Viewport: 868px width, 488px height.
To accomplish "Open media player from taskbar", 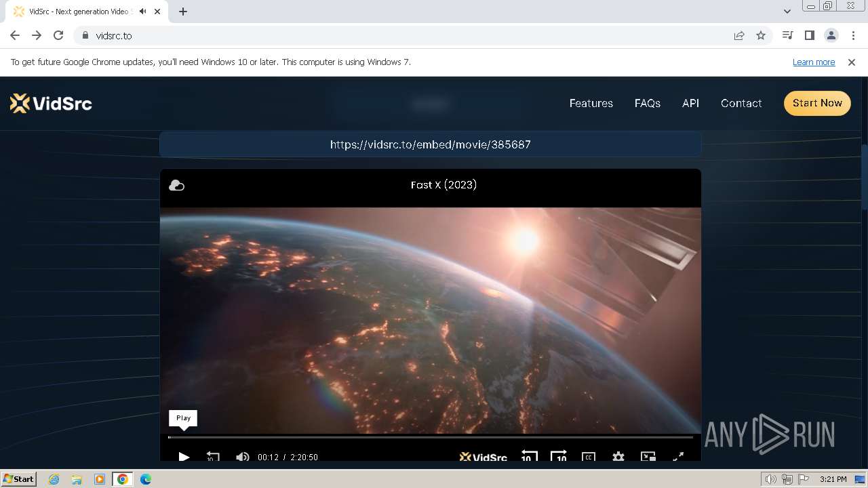I will 100,479.
